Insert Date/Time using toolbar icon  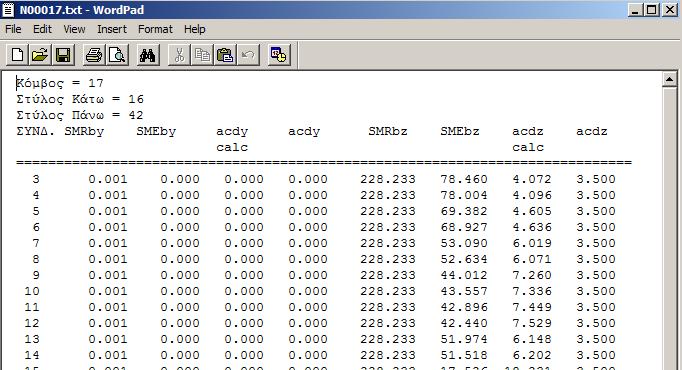click(x=279, y=55)
